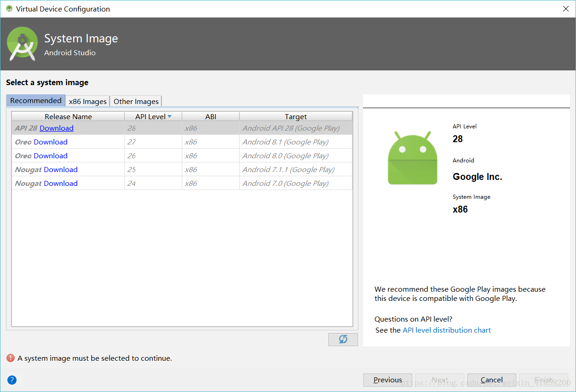576x392 pixels.
Task: Switch to the x86 Images tab
Action: point(88,101)
